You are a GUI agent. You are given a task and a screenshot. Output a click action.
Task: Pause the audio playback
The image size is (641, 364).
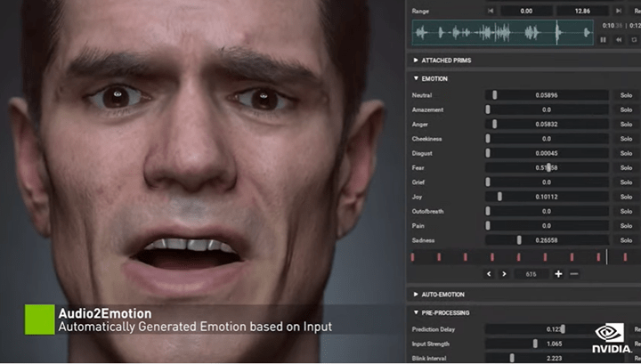point(604,39)
